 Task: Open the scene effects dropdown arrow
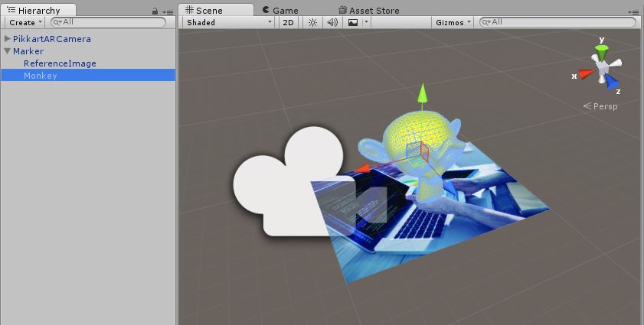pyautogui.click(x=366, y=21)
